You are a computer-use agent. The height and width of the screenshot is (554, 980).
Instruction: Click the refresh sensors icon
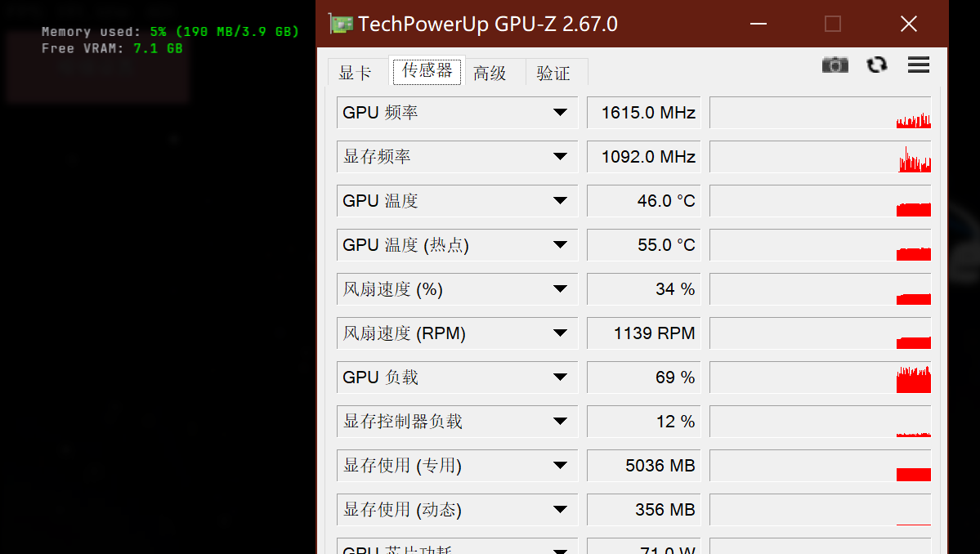877,65
